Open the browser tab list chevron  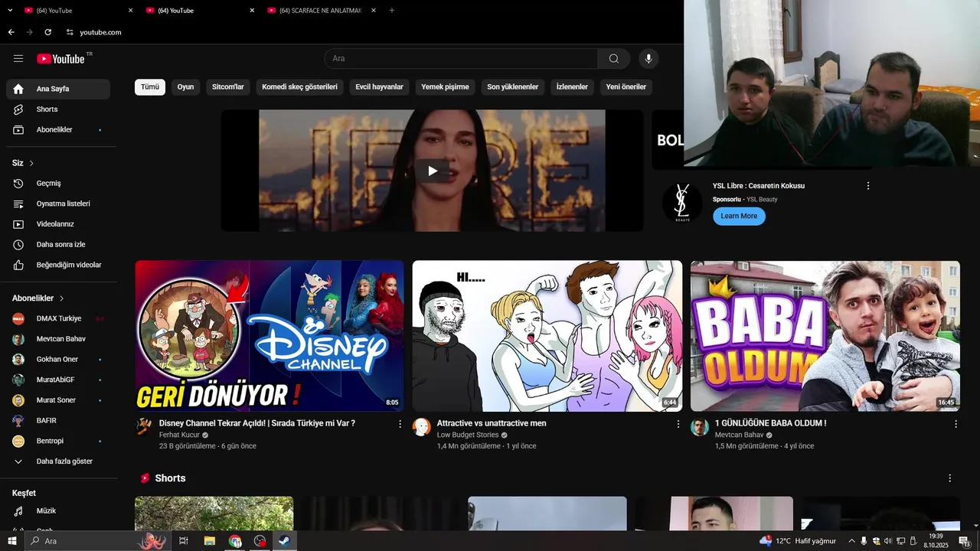click(x=10, y=10)
